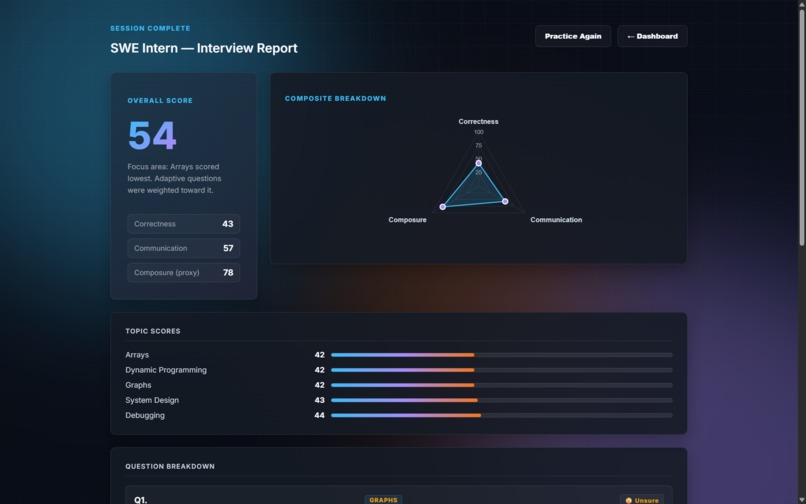Click the Composure point on radar chart
The width and height of the screenshot is (806, 504).
click(x=443, y=207)
